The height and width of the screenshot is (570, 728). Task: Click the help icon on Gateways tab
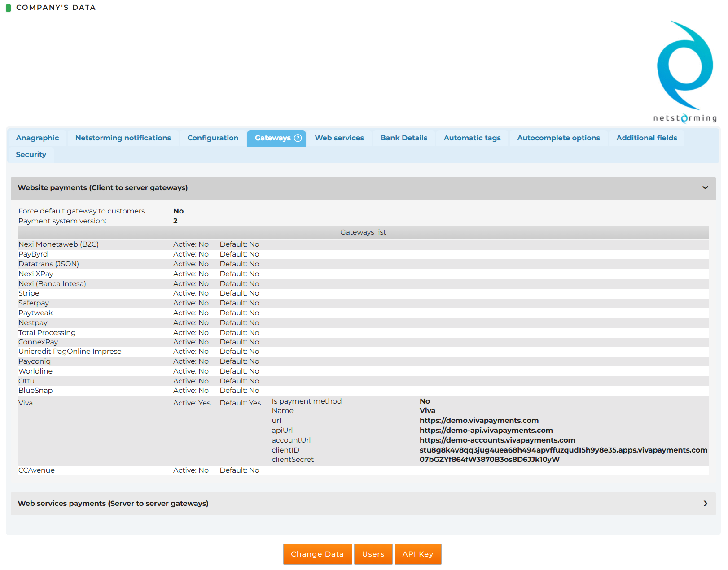[298, 138]
